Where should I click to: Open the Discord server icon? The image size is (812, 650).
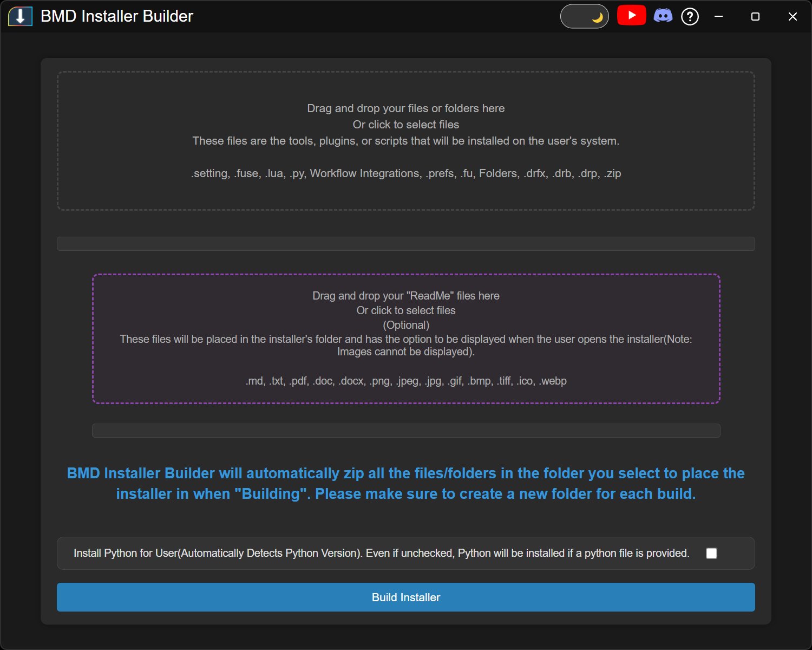click(x=663, y=16)
